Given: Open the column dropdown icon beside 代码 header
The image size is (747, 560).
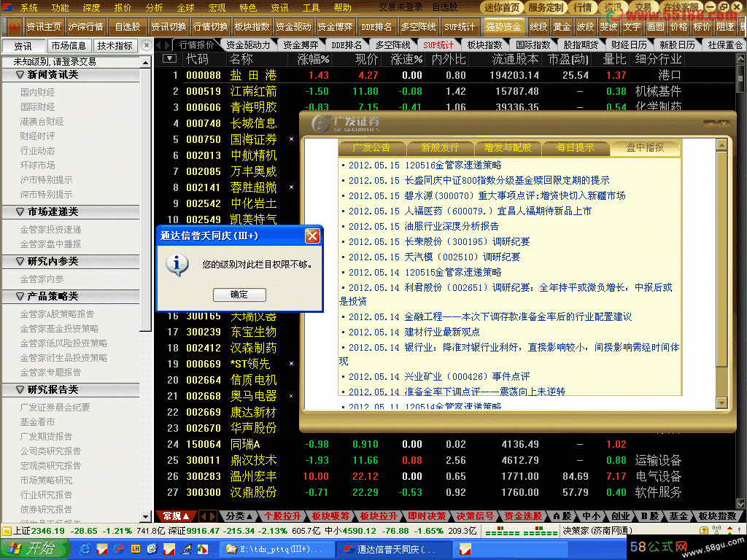Looking at the screenshot, I should (169, 58).
